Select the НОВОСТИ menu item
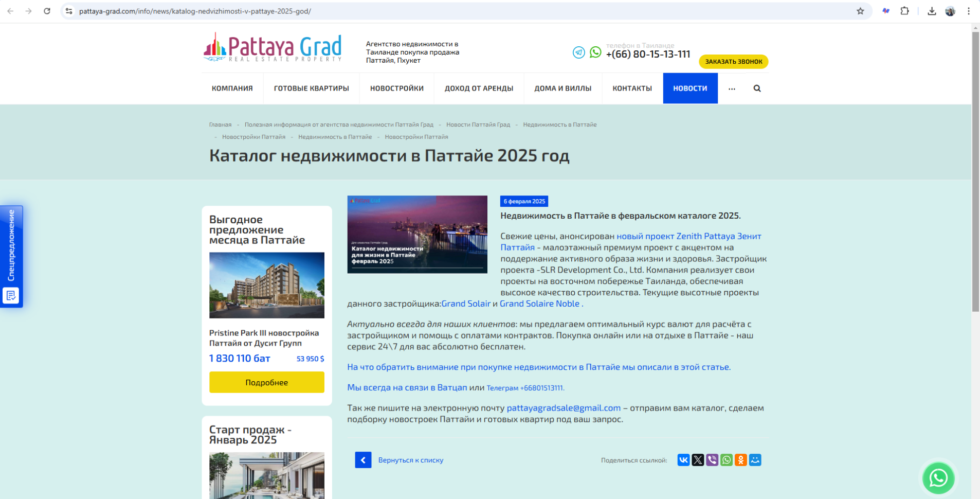The image size is (980, 499). pyautogui.click(x=690, y=88)
